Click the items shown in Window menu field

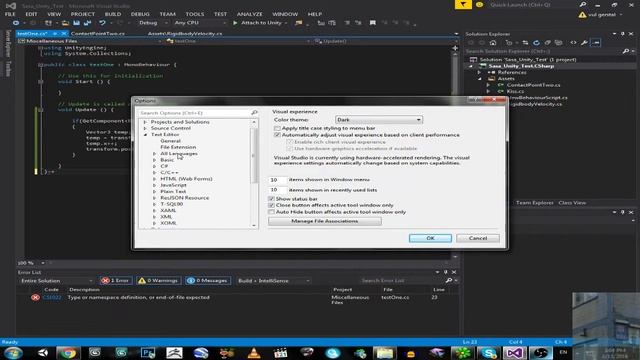pos(277,180)
